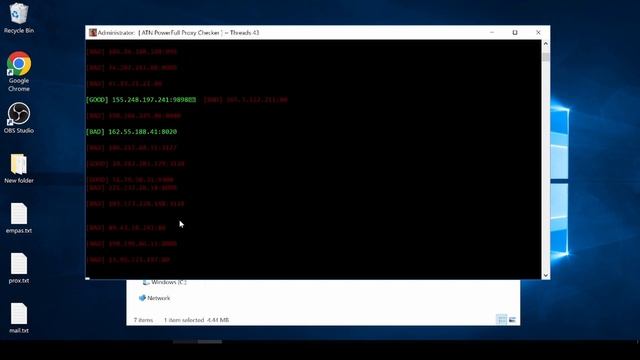Minimize the Proxy Checker console window
Screen dimensions: 640x360
pos(492,33)
